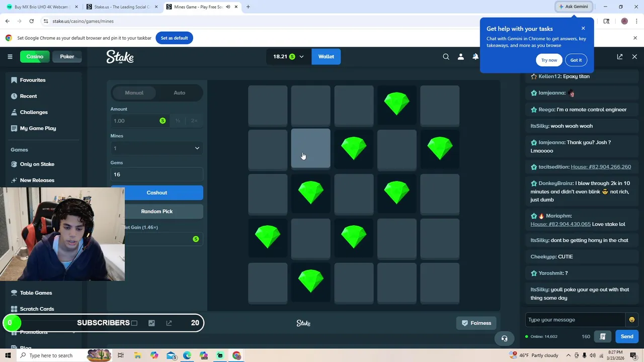The image size is (644, 362).
Task: Go back in the browser
Action: 7,21
